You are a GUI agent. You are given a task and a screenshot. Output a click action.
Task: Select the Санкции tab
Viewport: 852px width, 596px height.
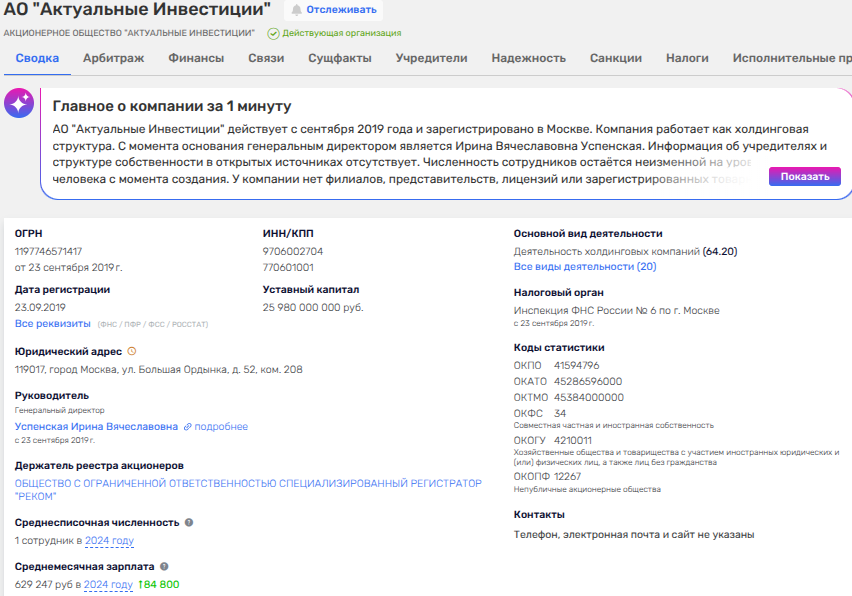click(x=616, y=58)
